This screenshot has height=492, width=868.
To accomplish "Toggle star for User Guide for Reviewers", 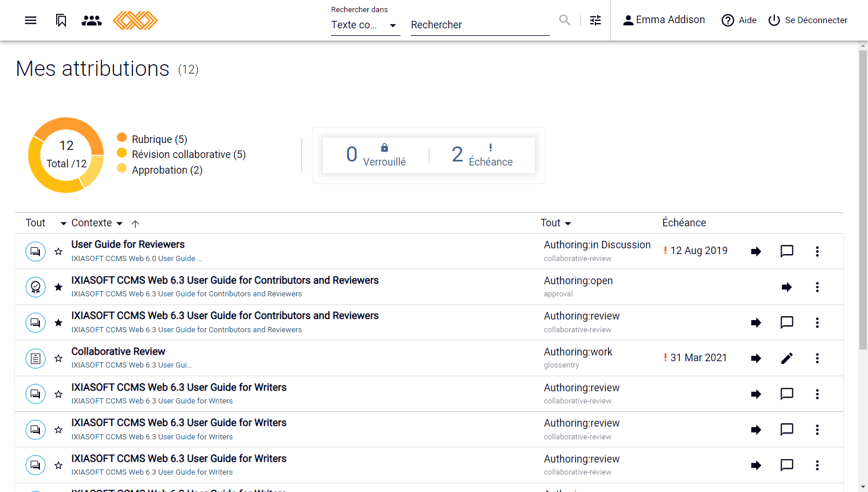I will coord(58,251).
